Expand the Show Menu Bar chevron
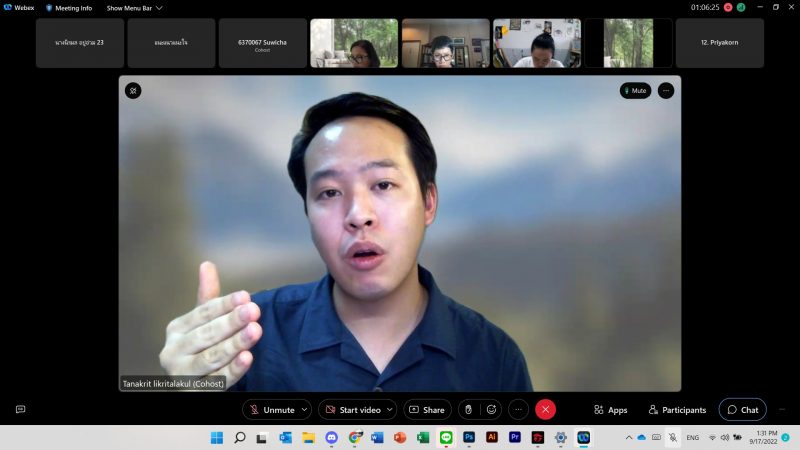 pyautogui.click(x=159, y=7)
